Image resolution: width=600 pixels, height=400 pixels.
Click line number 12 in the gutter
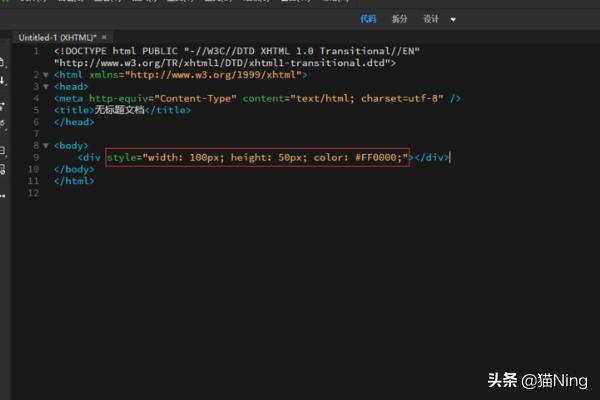[x=33, y=193]
